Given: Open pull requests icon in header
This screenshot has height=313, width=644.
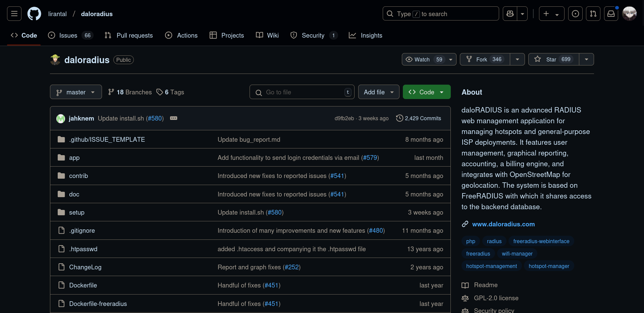Looking at the screenshot, I should pyautogui.click(x=593, y=14).
